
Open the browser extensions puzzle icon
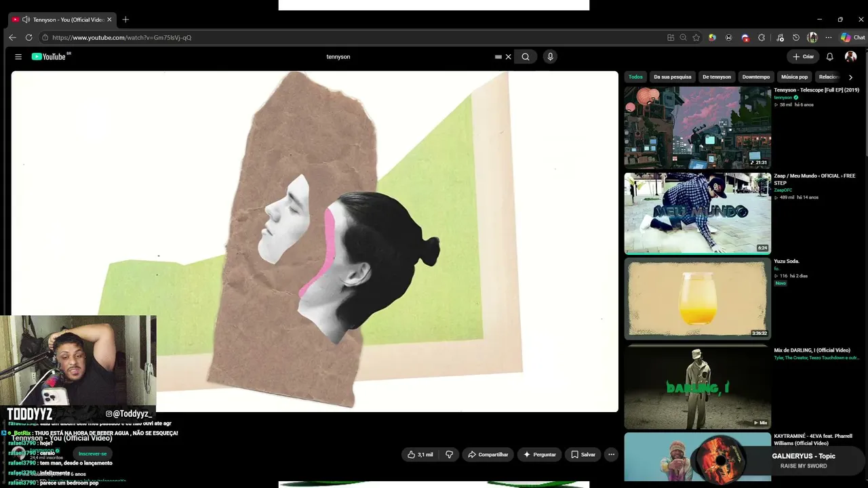(x=762, y=37)
